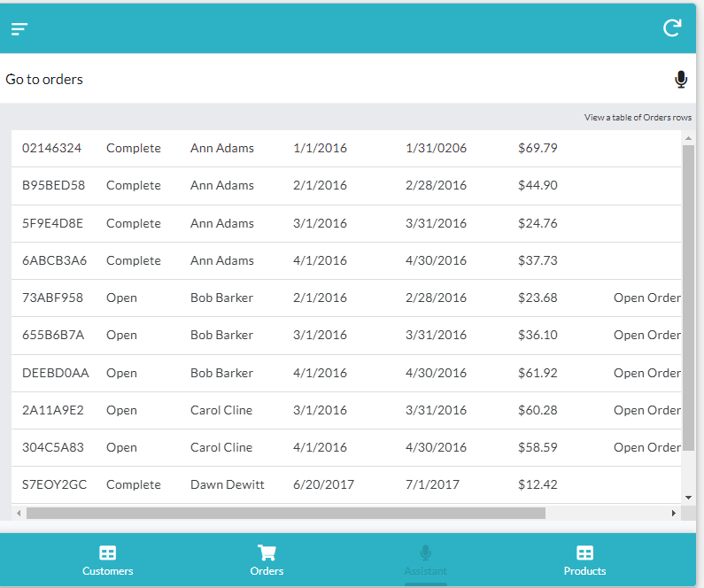Click the Products table icon

(x=584, y=553)
